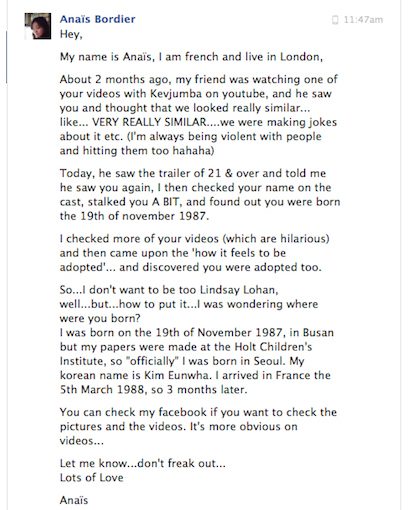Click the name 'Lindsay Lohan' in the text
Image resolution: width=408 pixels, height=510 pixels.
point(239,290)
